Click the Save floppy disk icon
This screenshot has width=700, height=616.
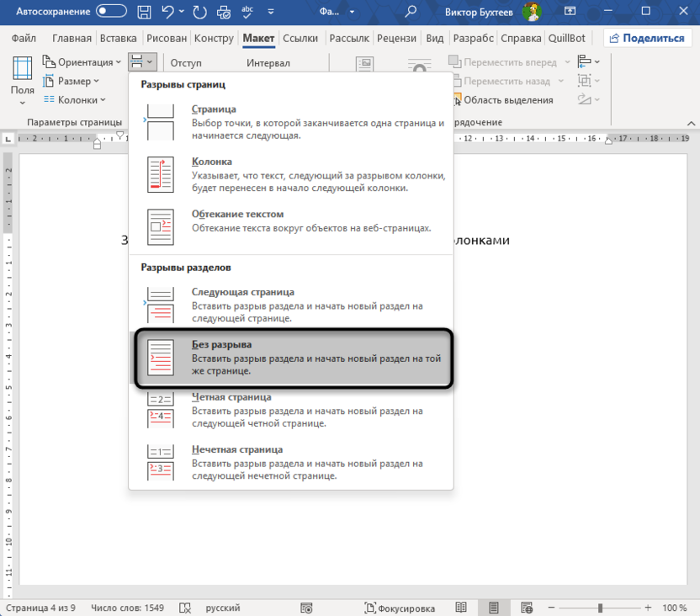pos(144,12)
